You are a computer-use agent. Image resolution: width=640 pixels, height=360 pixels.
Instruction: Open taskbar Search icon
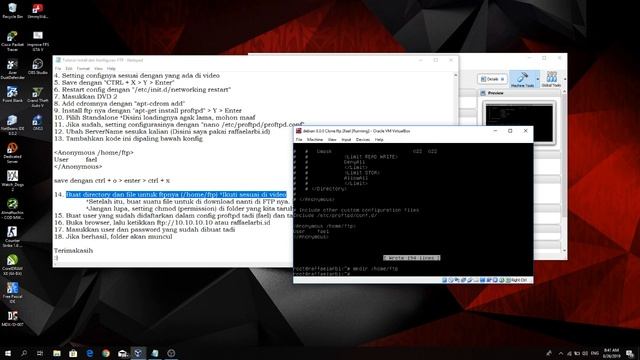point(24,353)
